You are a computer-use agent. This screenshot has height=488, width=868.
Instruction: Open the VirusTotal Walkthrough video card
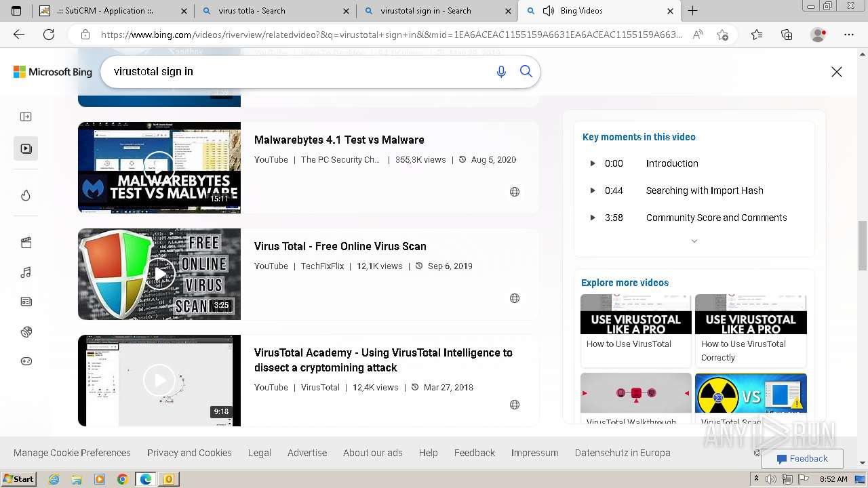(x=636, y=399)
